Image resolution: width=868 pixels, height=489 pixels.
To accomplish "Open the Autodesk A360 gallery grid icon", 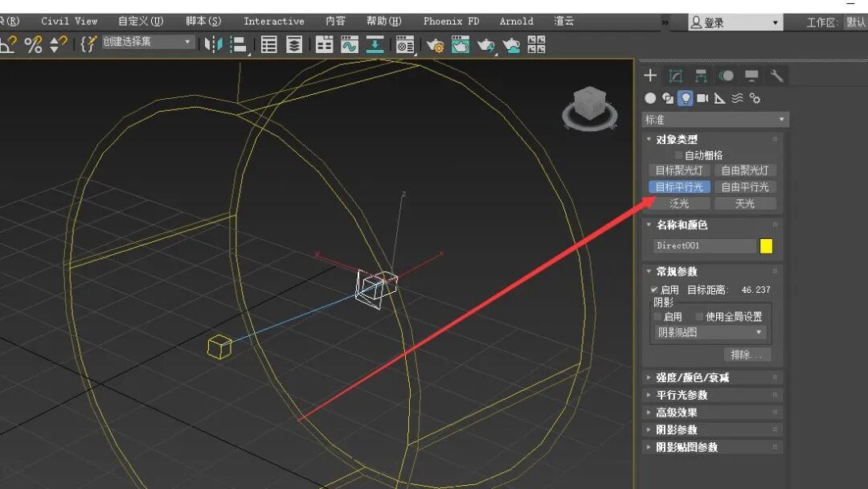I will 536,44.
